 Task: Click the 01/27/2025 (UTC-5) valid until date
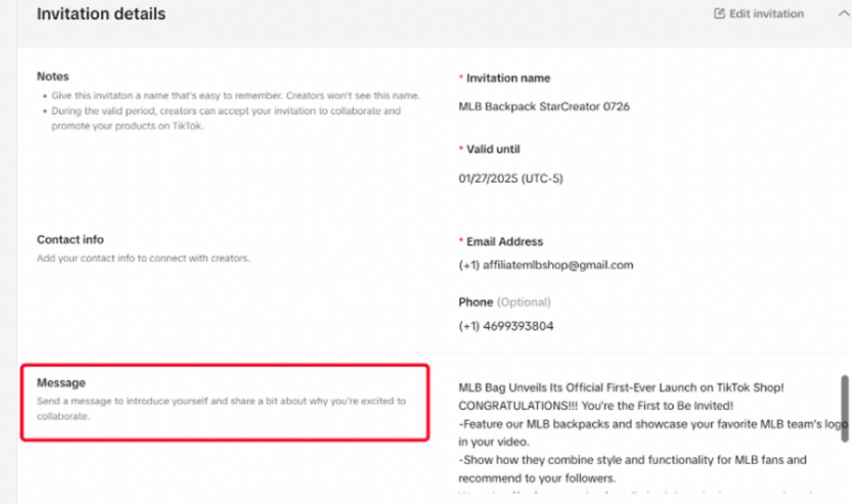point(511,179)
